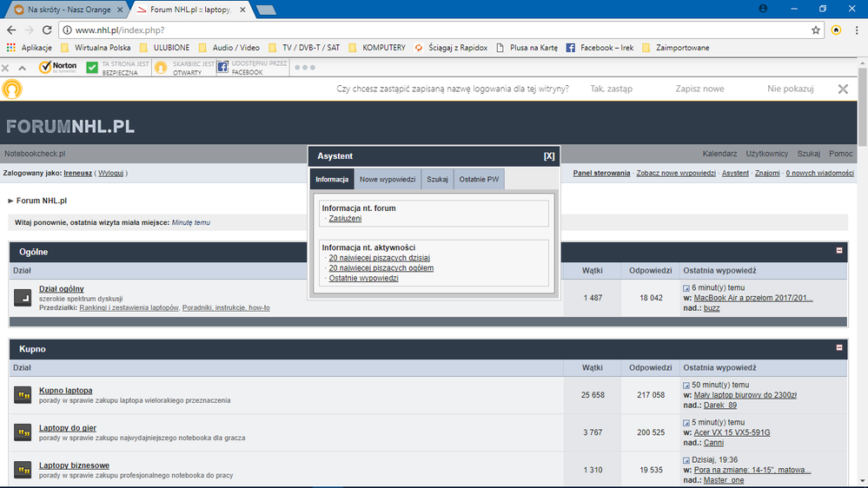
Task: Go back with browser back arrow
Action: pos(11,30)
